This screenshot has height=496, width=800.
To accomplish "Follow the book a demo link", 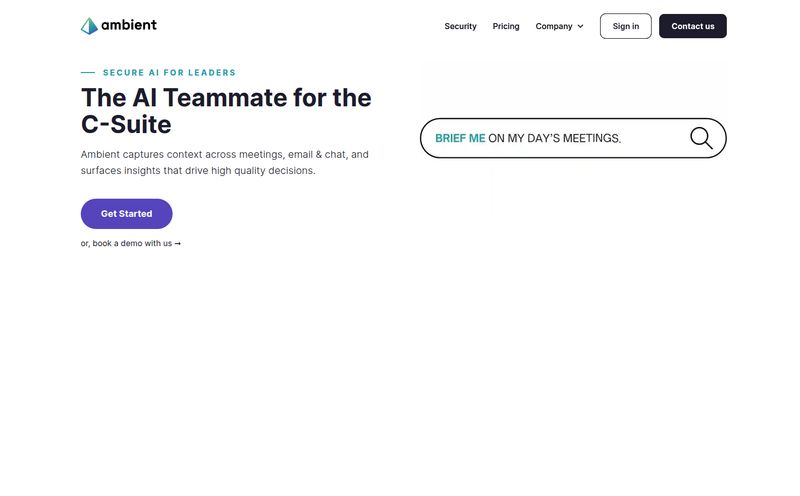I will tap(131, 243).
